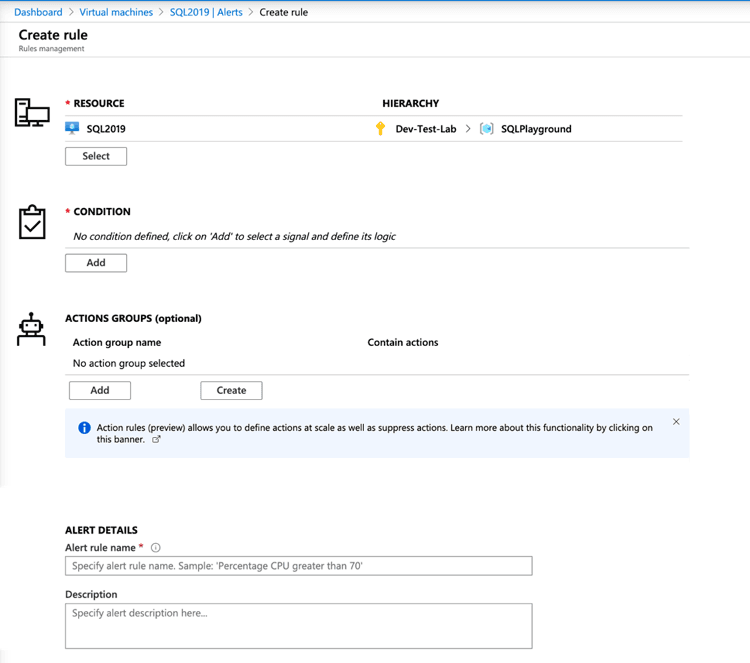Viewport: 750px width, 663px height.
Task: Create a new action group
Action: [x=231, y=391]
